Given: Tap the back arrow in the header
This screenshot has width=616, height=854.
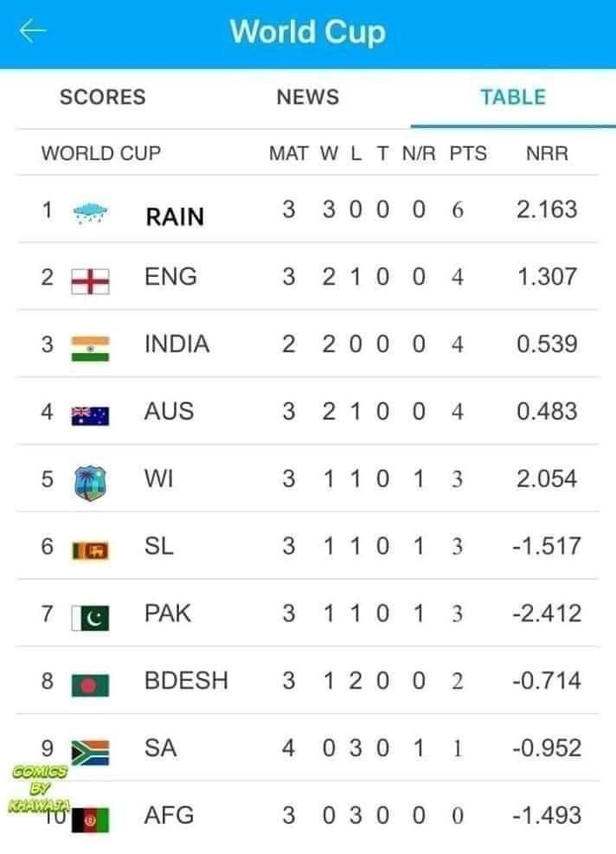Looking at the screenshot, I should point(32,31).
